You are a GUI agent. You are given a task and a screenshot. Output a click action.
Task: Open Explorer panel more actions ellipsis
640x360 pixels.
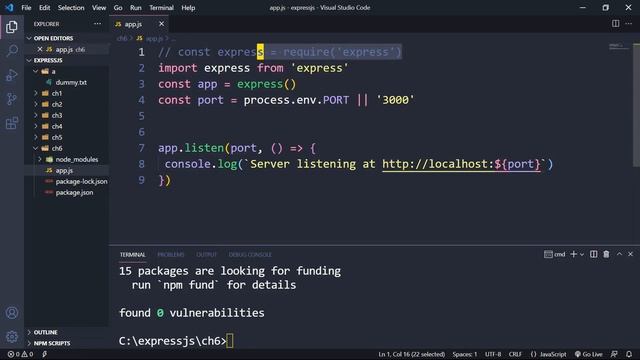[x=97, y=24]
